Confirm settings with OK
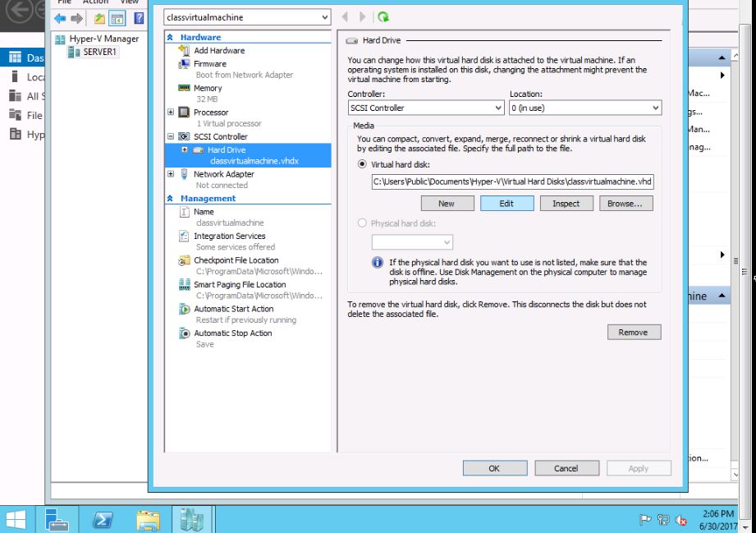The image size is (756, 533). tap(495, 468)
